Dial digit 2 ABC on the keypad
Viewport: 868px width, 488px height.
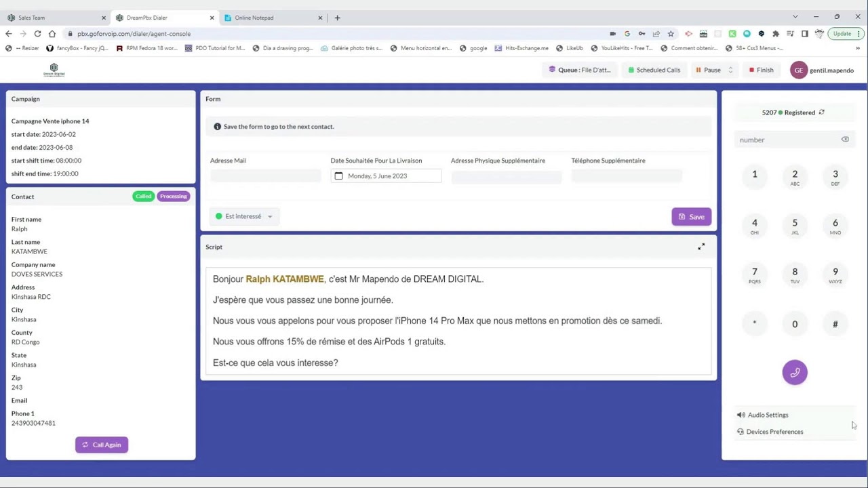[x=795, y=177]
